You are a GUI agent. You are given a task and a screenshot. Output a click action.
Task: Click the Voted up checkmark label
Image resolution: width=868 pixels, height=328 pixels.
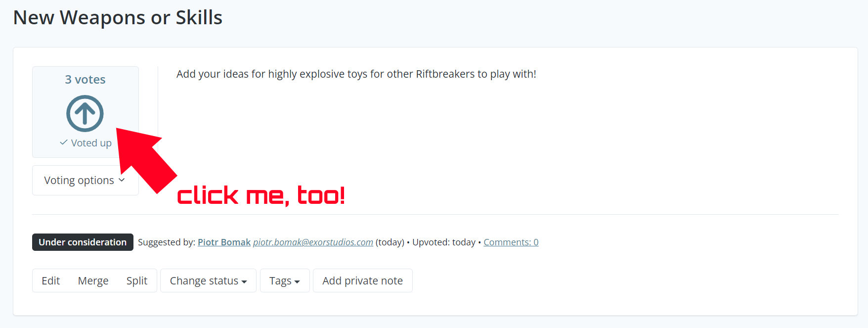click(x=86, y=143)
